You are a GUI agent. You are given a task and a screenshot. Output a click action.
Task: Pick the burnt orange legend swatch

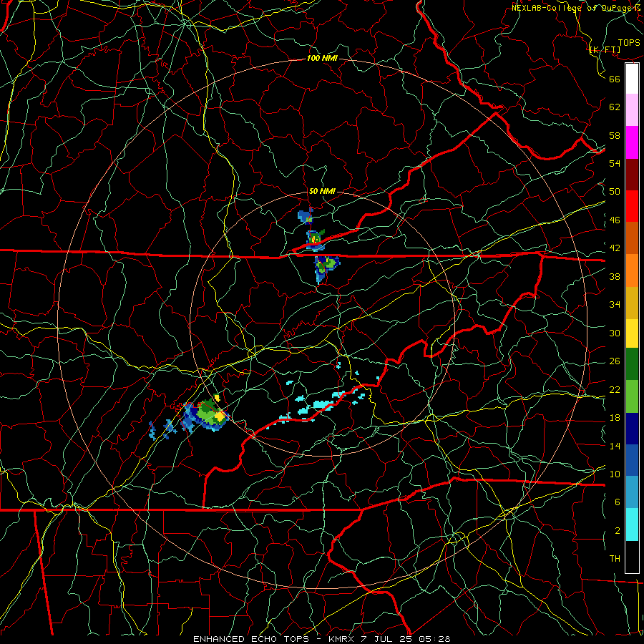pos(632,238)
